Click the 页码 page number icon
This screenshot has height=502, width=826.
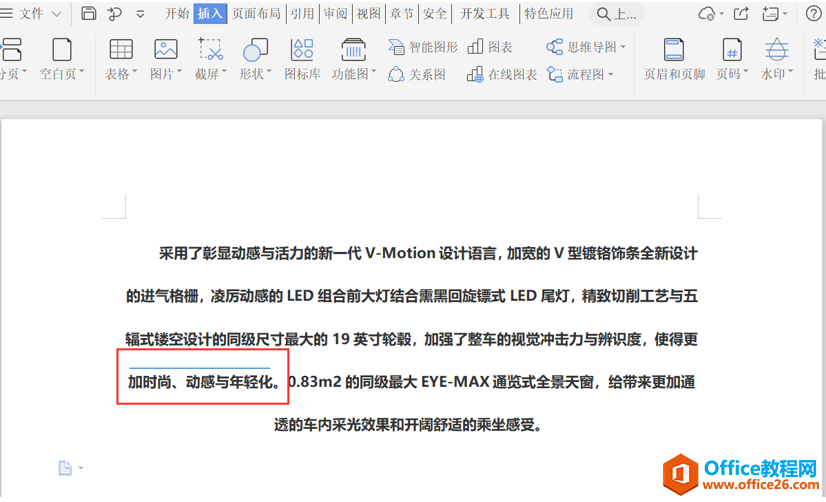[x=732, y=50]
